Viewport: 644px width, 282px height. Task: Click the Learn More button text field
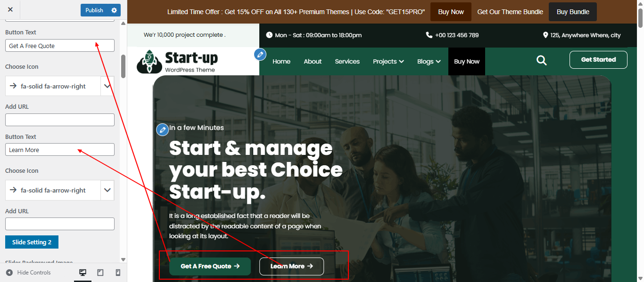60,150
